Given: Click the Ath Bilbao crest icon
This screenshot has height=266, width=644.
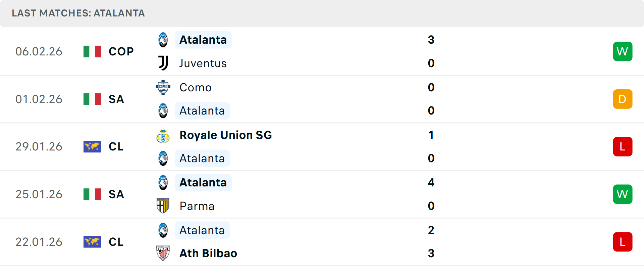Looking at the screenshot, I should coord(163,253).
